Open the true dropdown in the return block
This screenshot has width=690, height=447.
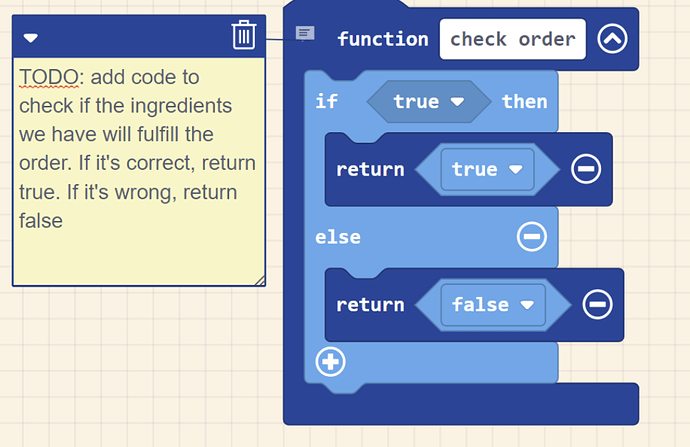click(x=488, y=169)
